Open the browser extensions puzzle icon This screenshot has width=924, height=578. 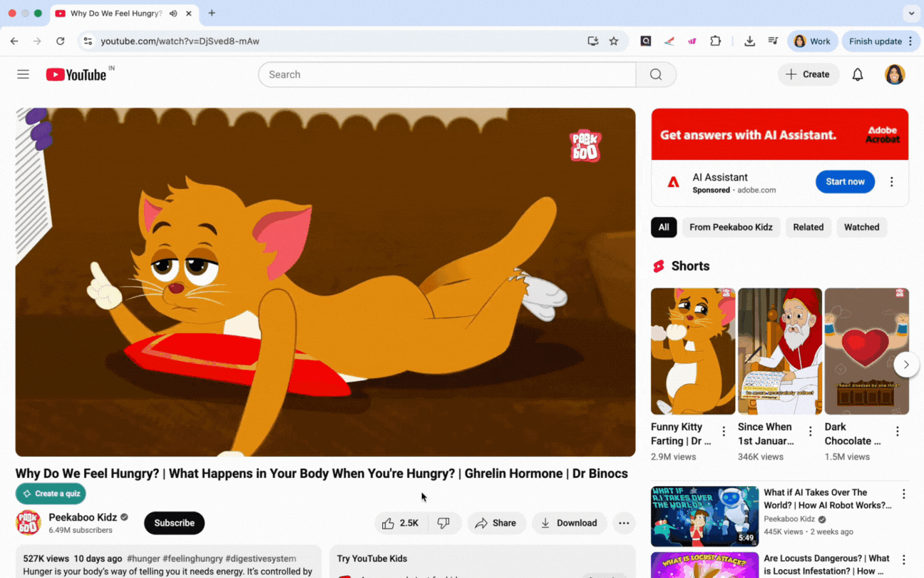716,41
